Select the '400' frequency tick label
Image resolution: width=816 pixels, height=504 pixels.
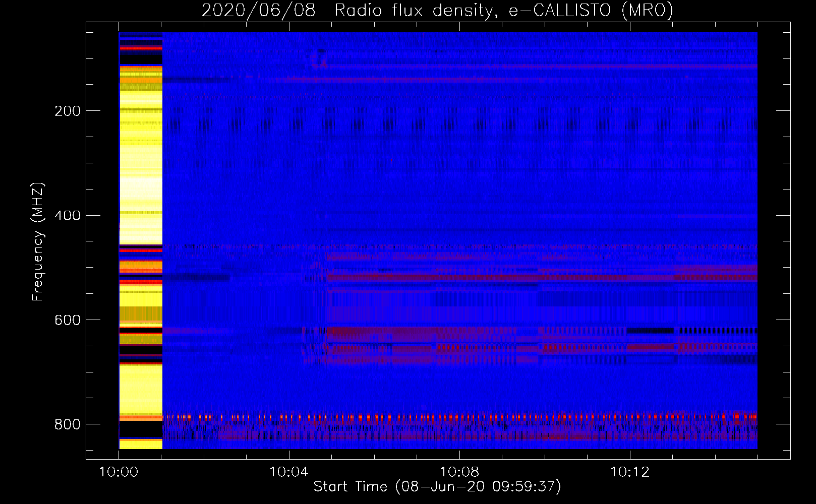coord(67,216)
